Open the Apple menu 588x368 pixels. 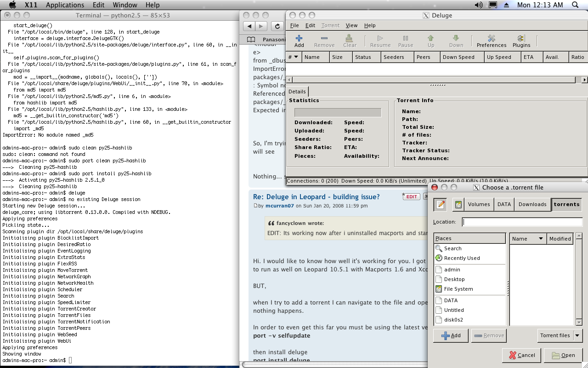click(x=12, y=5)
